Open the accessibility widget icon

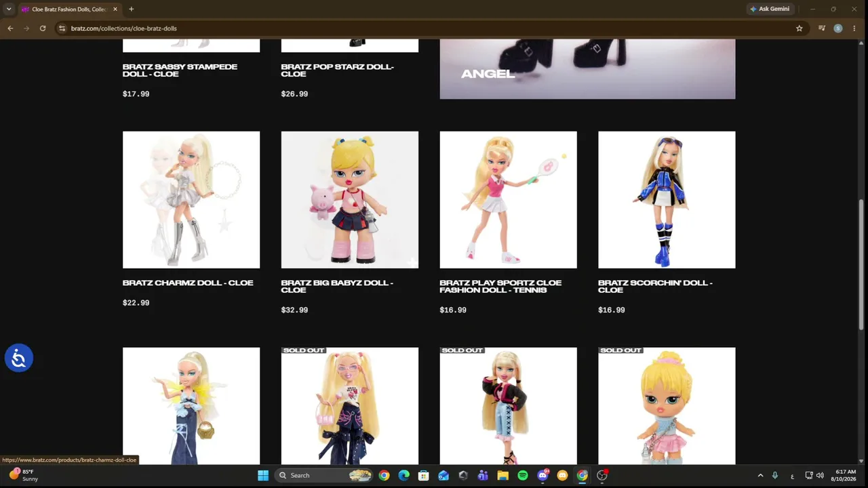19,358
